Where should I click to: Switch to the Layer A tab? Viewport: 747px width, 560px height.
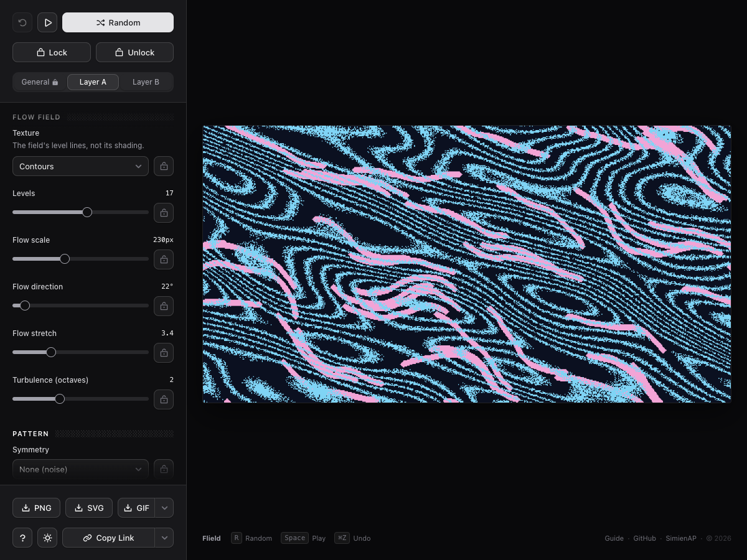click(x=93, y=82)
